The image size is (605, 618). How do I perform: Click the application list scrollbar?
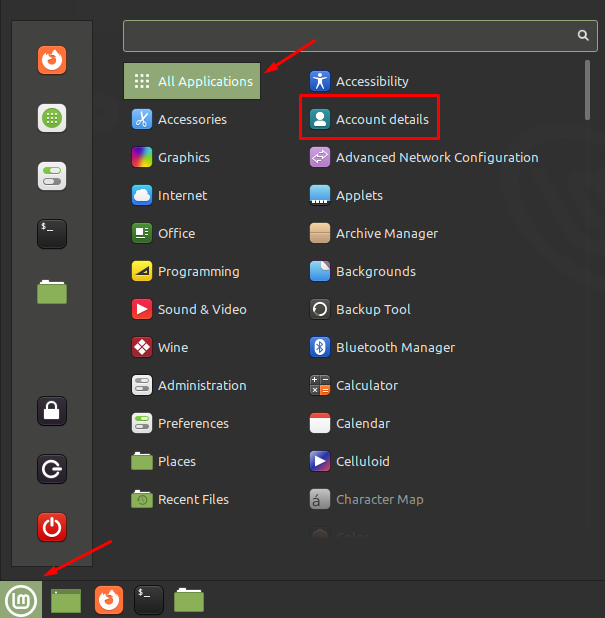pos(588,90)
